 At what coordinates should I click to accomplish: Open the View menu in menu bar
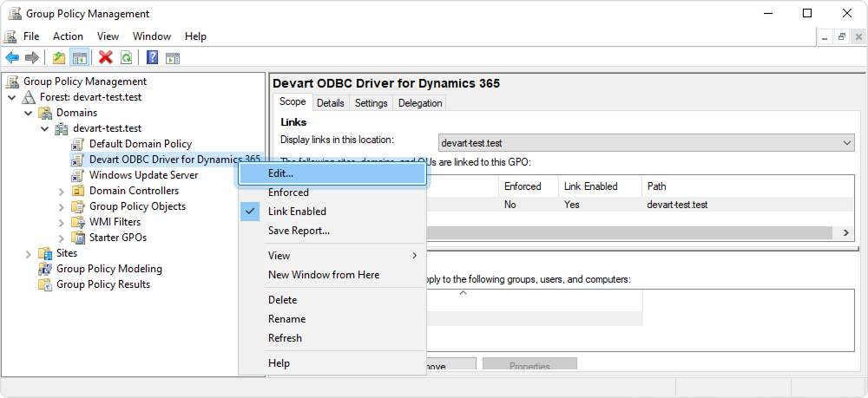point(108,36)
